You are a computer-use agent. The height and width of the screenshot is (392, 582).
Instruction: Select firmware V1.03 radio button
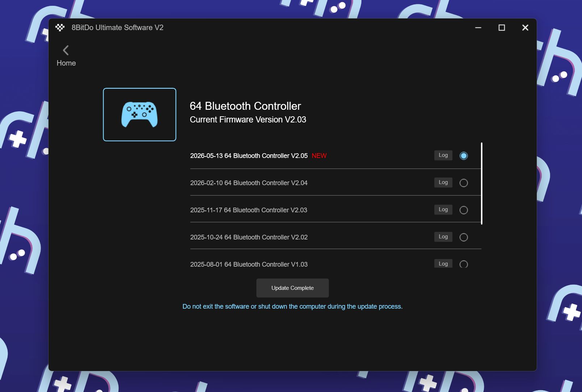464,264
